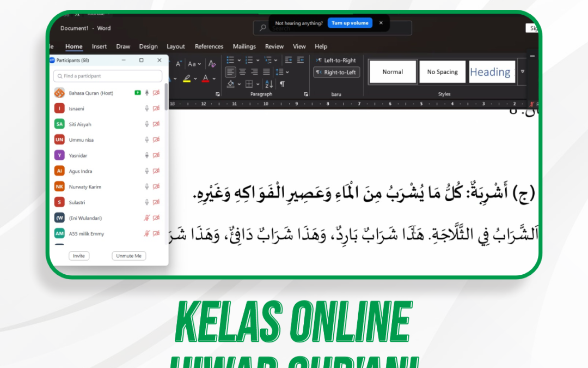Open the bullets list icon
Viewport: 588px width, 368px height.
(x=230, y=60)
